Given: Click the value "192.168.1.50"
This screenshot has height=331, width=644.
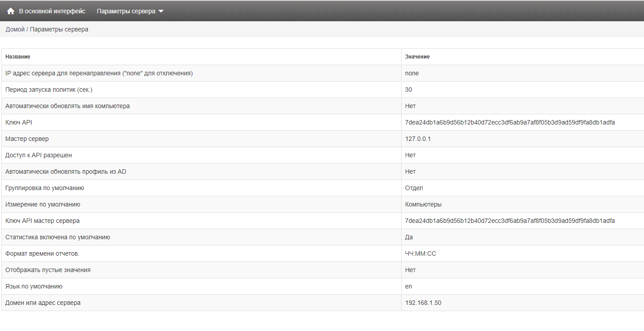Looking at the screenshot, I should point(423,303).
